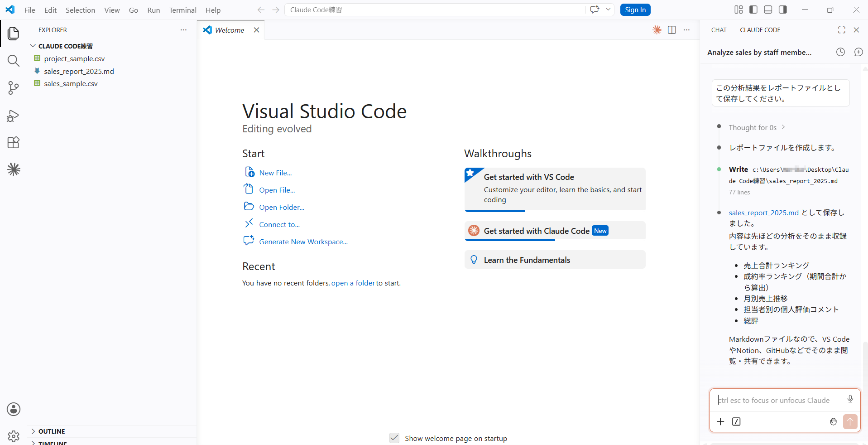Click the open a folder link
This screenshot has width=868, height=445.
click(353, 283)
